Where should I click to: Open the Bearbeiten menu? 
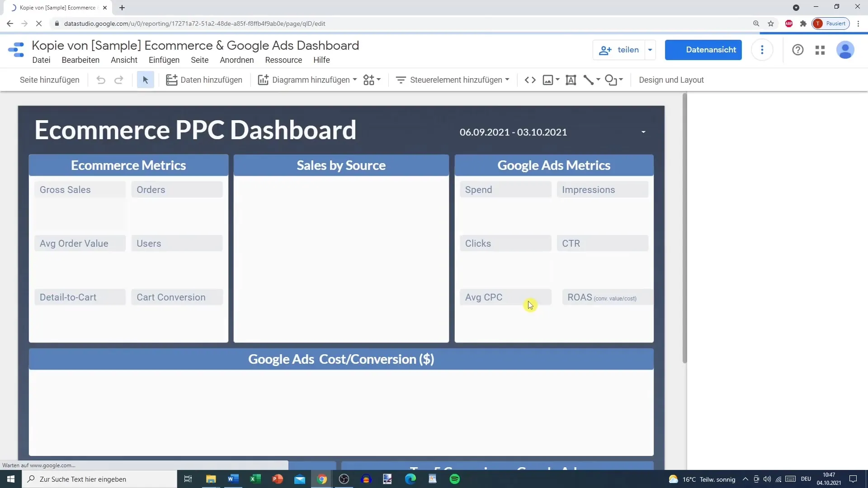pyautogui.click(x=80, y=60)
